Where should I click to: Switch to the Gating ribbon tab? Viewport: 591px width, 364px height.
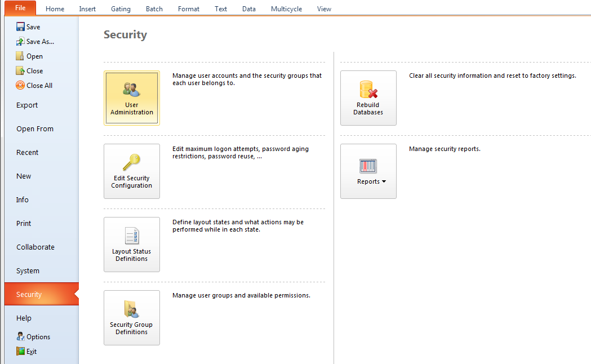[121, 9]
